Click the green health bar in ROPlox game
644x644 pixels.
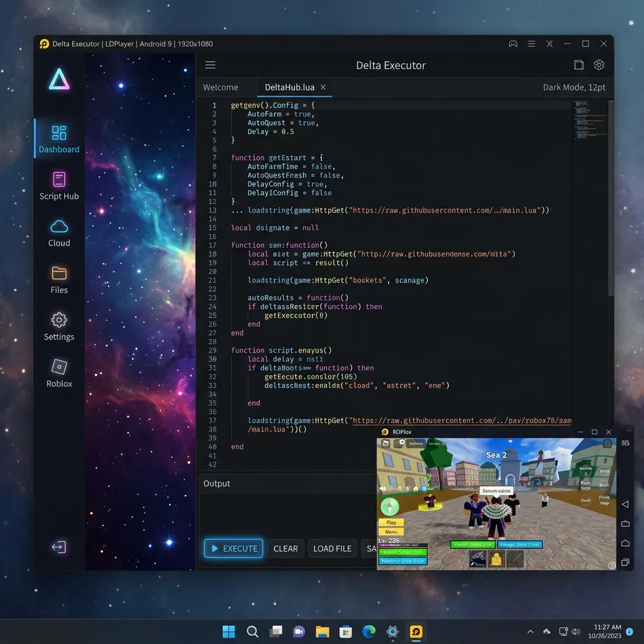tap(403, 552)
